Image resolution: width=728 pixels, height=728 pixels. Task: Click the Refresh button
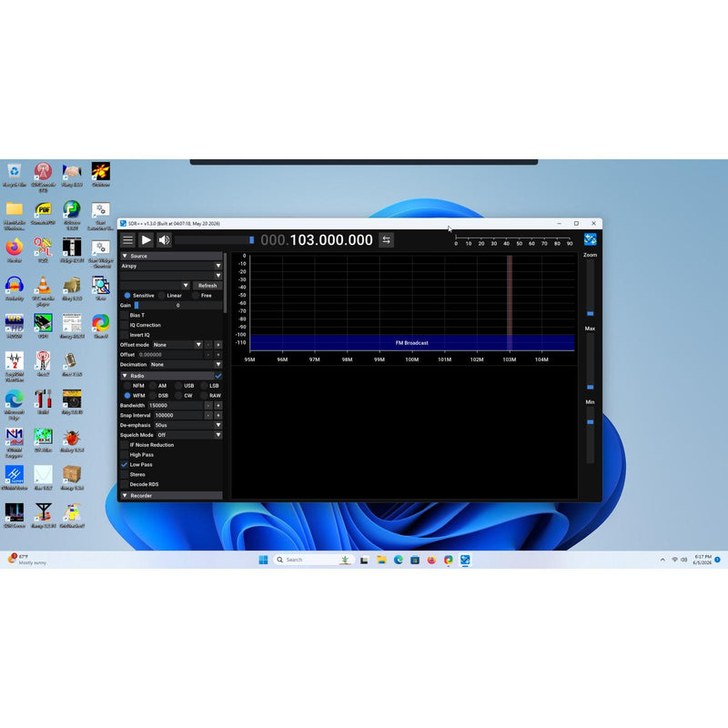207,286
